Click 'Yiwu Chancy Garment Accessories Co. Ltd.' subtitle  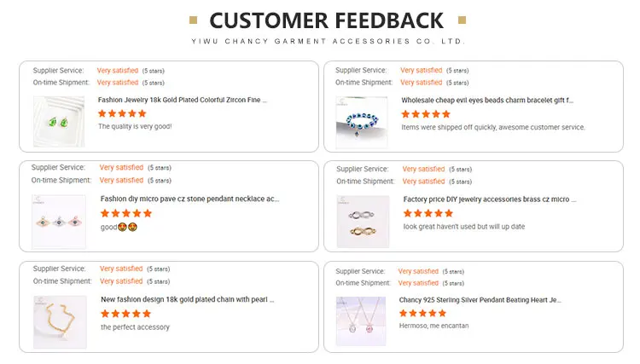pyautogui.click(x=327, y=41)
